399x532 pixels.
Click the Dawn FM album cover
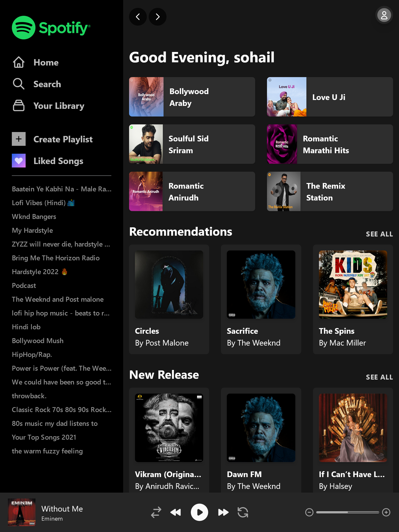point(261,428)
